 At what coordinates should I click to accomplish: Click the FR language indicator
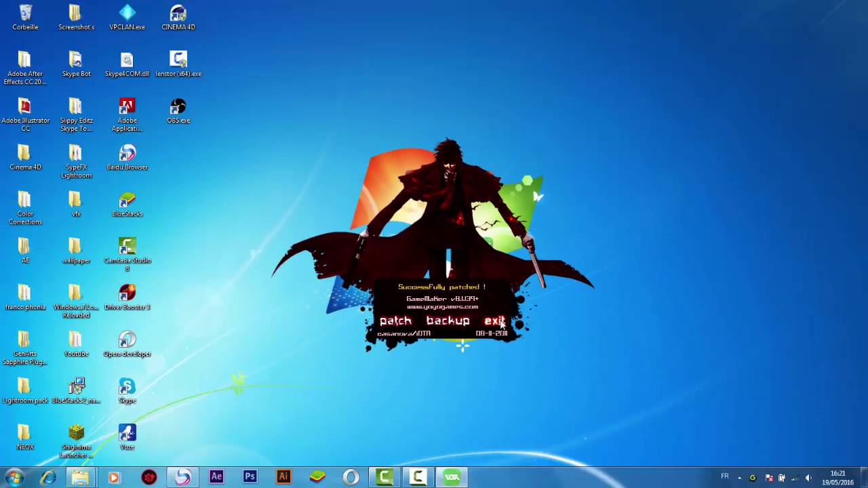point(725,476)
